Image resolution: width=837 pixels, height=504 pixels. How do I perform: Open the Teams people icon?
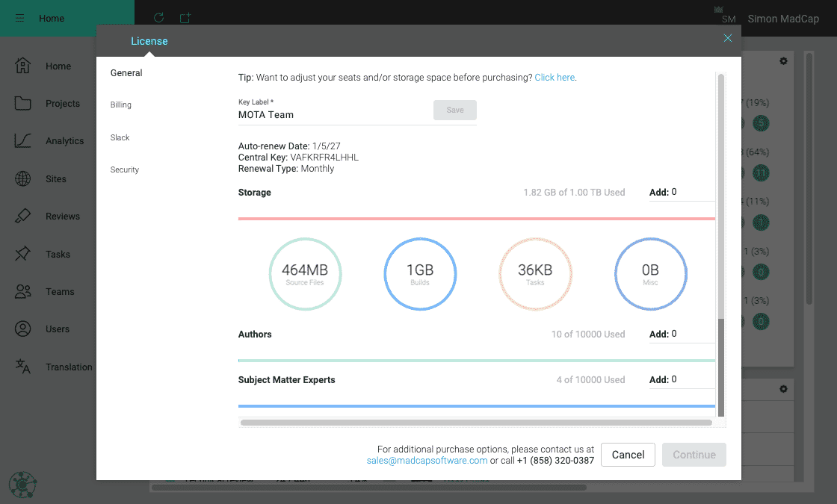(22, 291)
